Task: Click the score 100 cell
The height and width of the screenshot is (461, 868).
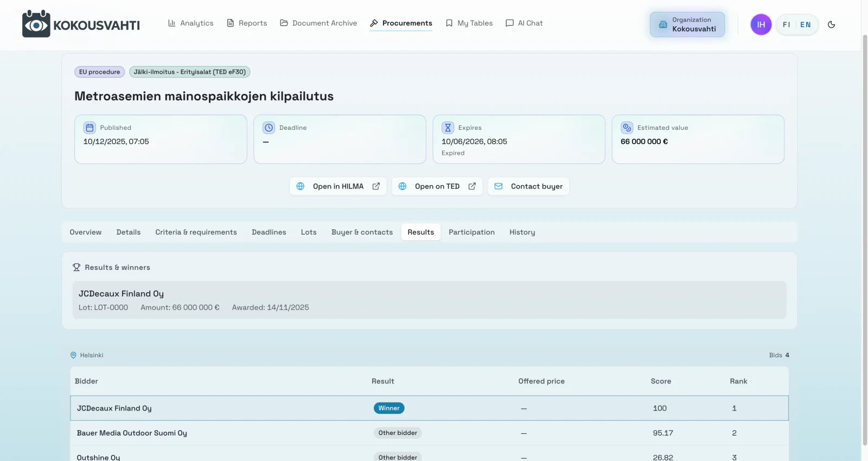Action: pyautogui.click(x=660, y=408)
